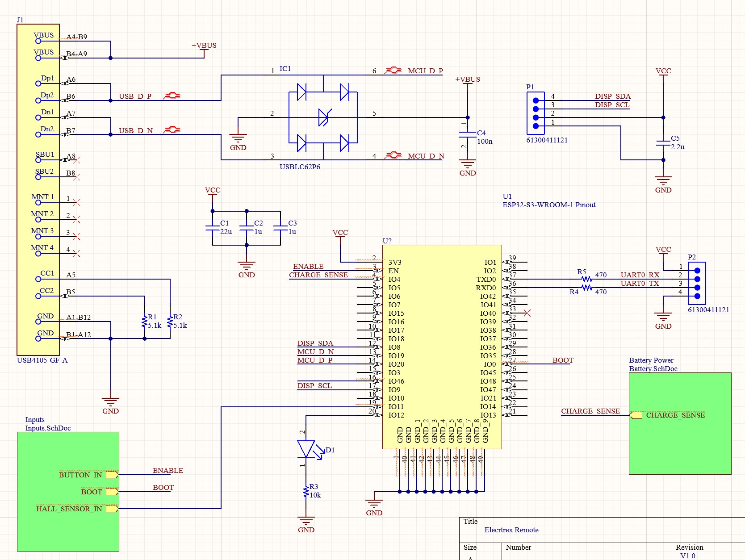Select capacitor C3 1u symbol

coord(280,228)
